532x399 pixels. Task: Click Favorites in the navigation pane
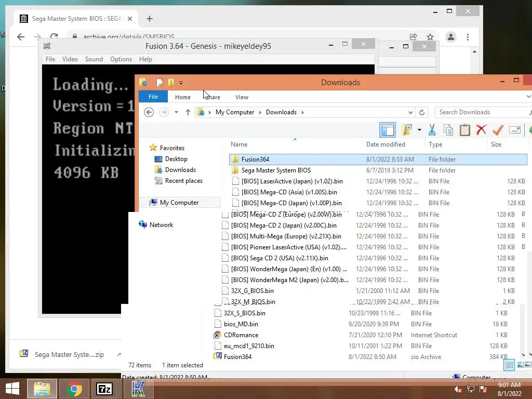172,148
